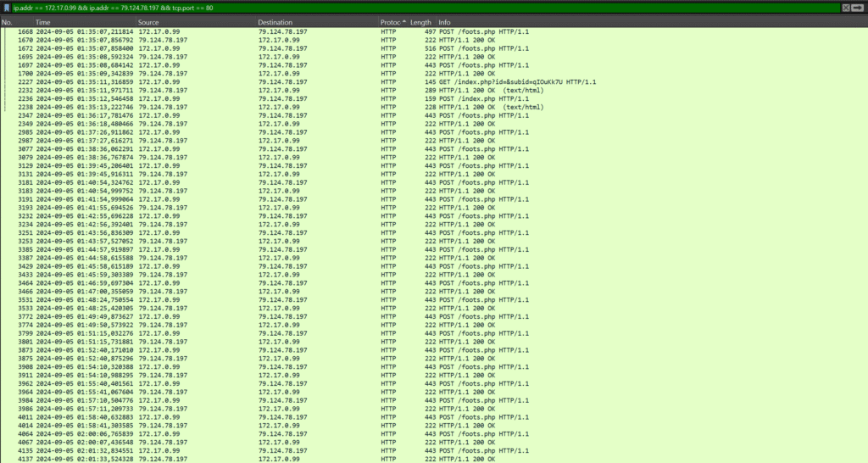868x463 pixels.
Task: Sort by the Source column header
Action: [197, 23]
